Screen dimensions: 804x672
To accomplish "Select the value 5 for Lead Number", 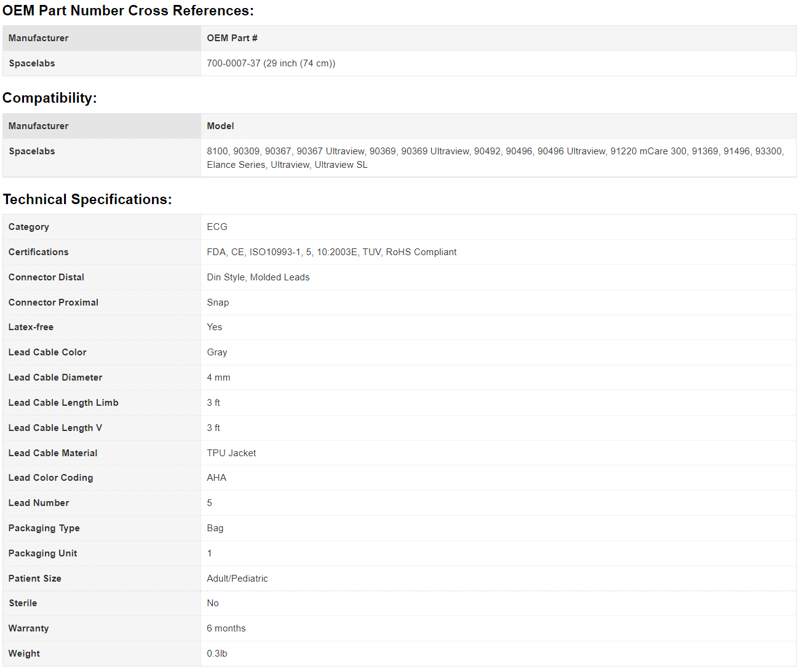I will (210, 503).
